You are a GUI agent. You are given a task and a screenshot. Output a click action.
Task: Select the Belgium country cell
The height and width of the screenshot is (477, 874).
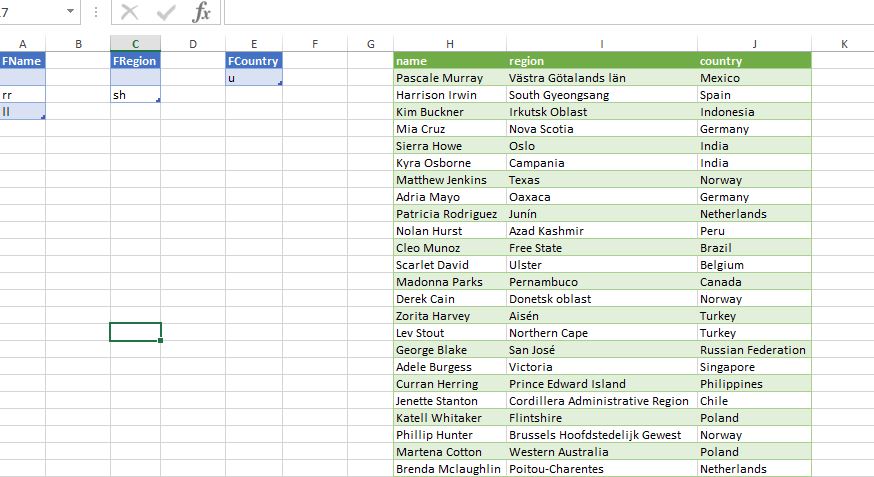pos(754,265)
